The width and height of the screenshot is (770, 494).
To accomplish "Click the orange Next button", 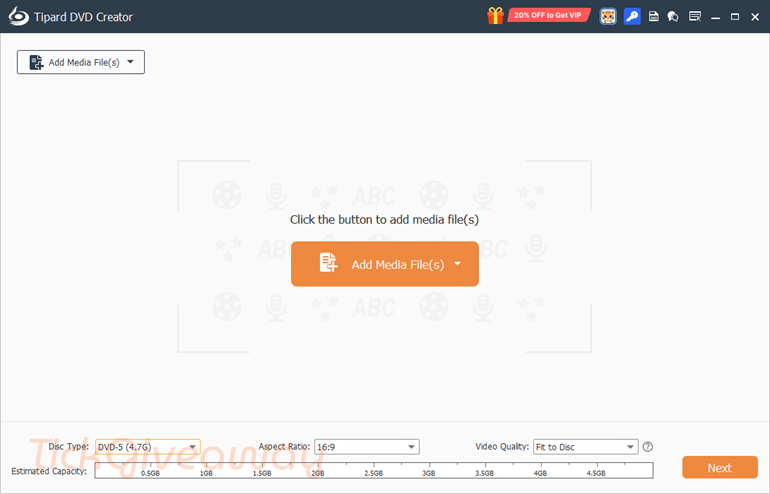I will coord(720,467).
